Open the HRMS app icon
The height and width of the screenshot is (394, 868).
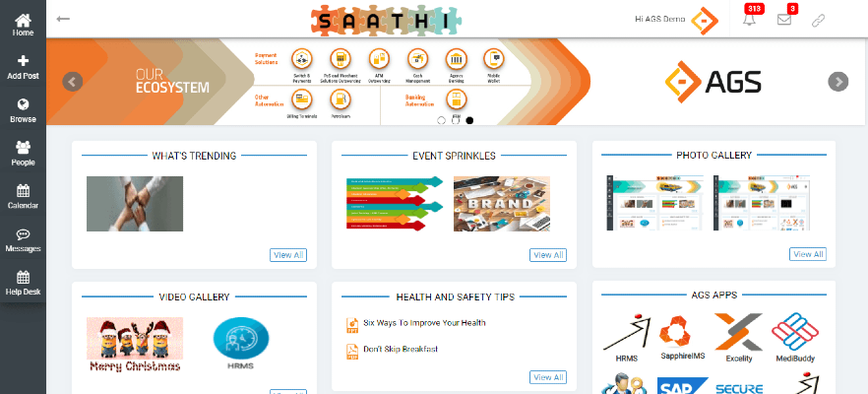(626, 335)
